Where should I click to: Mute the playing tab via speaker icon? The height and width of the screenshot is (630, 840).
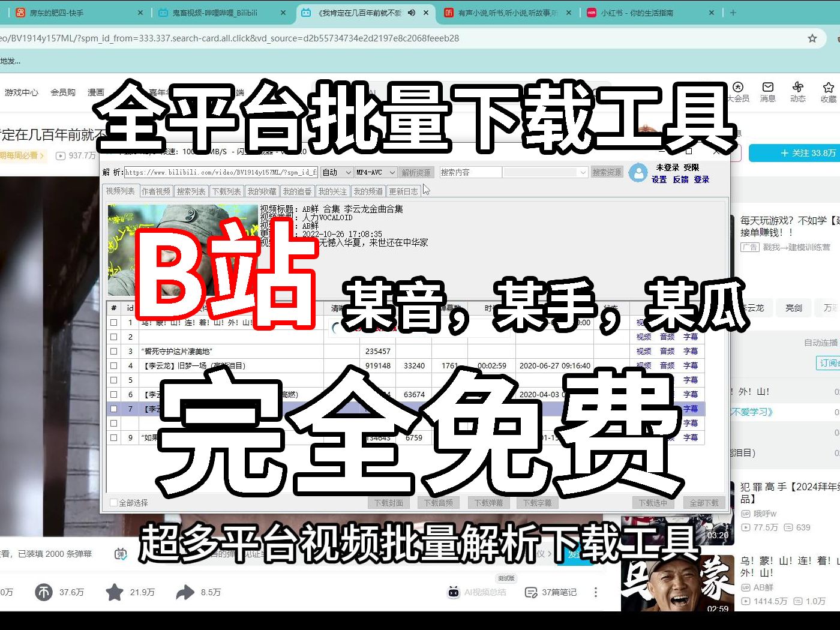point(412,13)
